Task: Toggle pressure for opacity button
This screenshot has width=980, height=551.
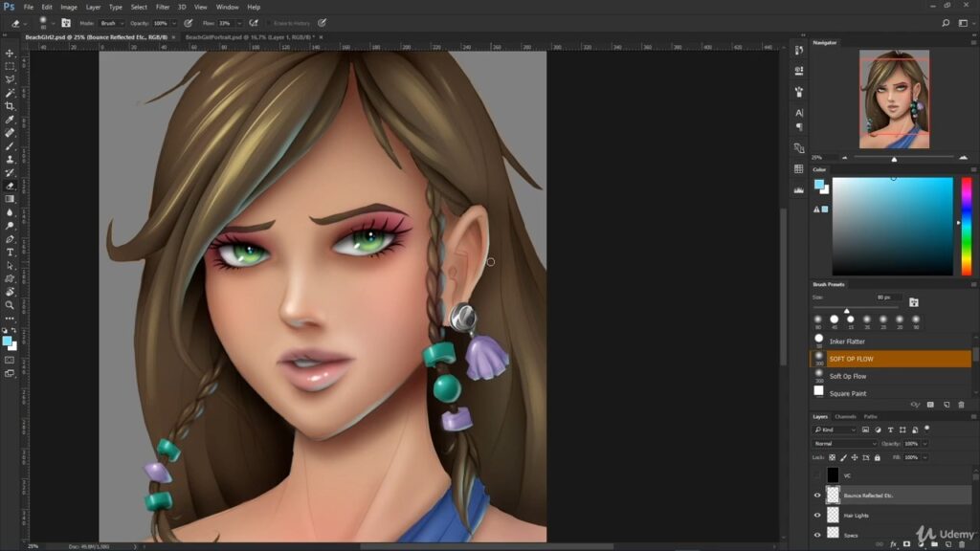Action: pos(189,23)
